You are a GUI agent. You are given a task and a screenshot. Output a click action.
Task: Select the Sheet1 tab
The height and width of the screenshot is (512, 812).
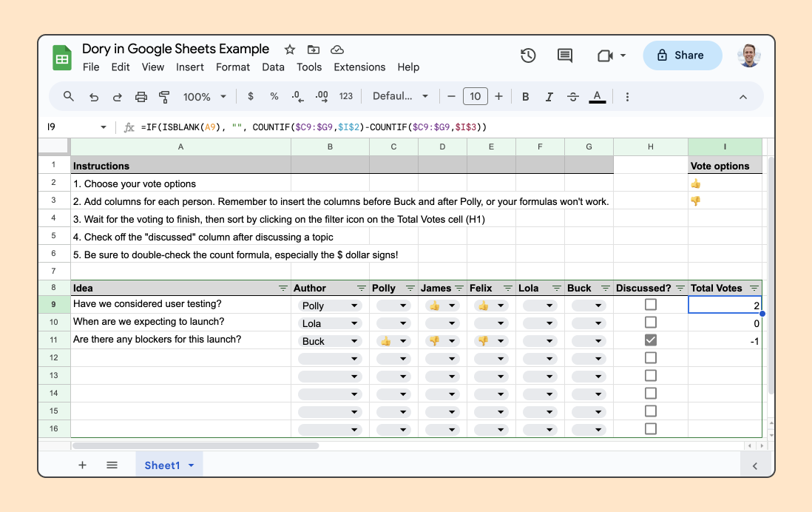[169, 465]
